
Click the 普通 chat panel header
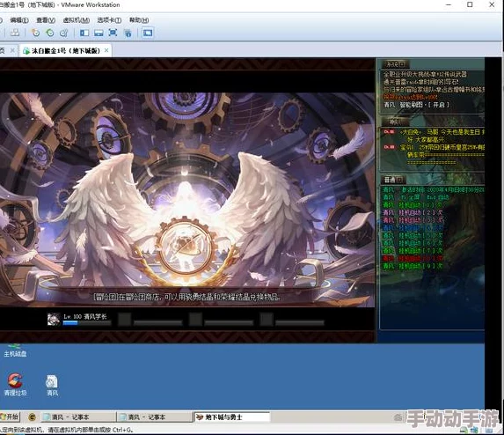[393, 180]
